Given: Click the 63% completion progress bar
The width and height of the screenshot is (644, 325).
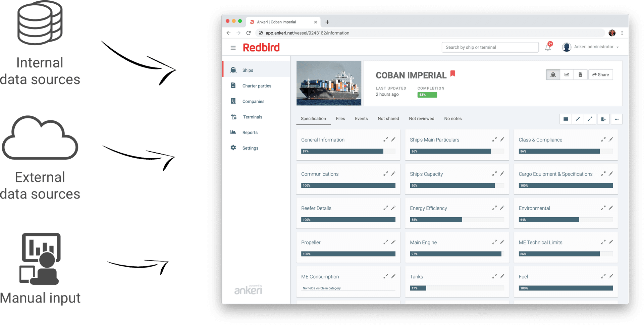Looking at the screenshot, I should pyautogui.click(x=427, y=95).
